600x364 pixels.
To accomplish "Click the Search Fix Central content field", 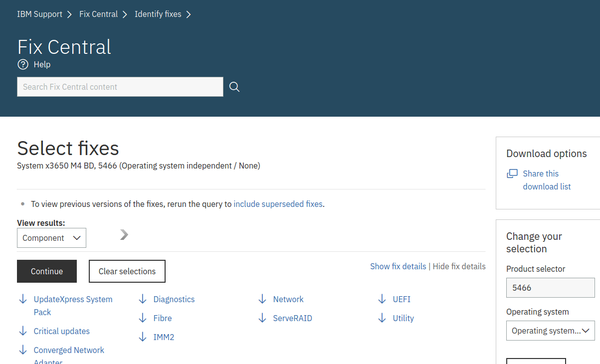I will pyautogui.click(x=120, y=87).
